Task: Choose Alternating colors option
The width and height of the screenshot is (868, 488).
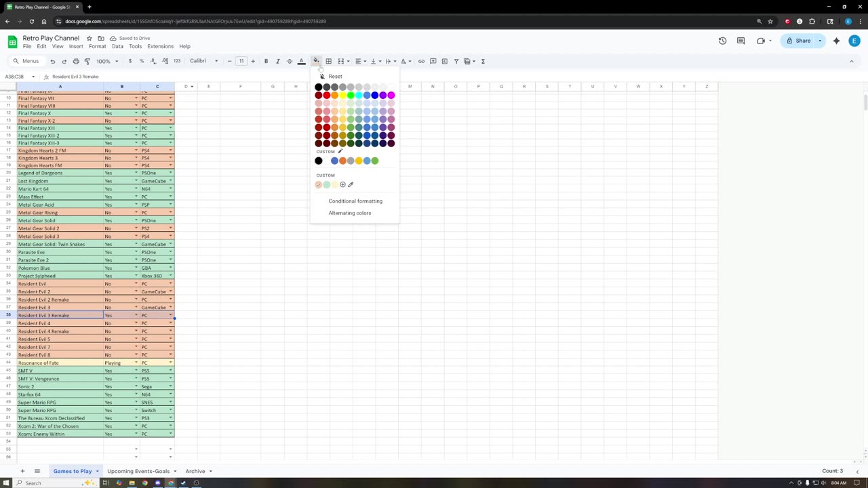Action: pos(350,213)
